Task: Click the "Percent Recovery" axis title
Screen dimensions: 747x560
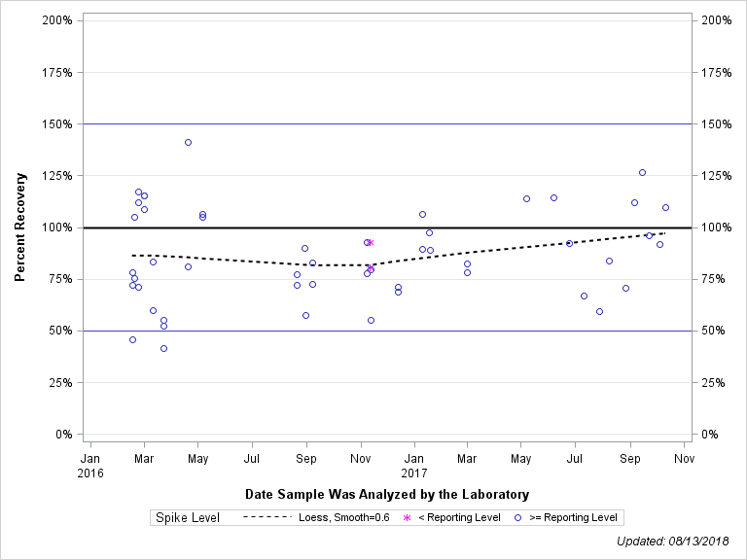Action: (x=20, y=227)
